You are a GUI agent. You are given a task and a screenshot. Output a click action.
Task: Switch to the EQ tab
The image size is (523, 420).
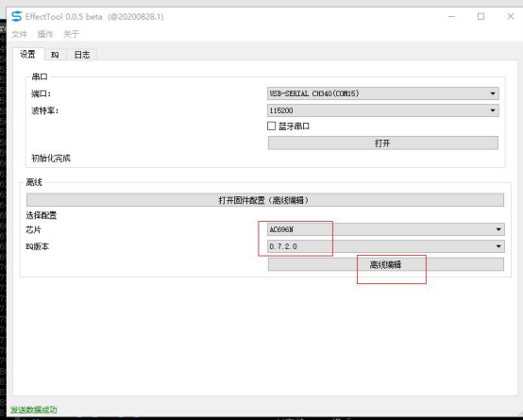[55, 55]
